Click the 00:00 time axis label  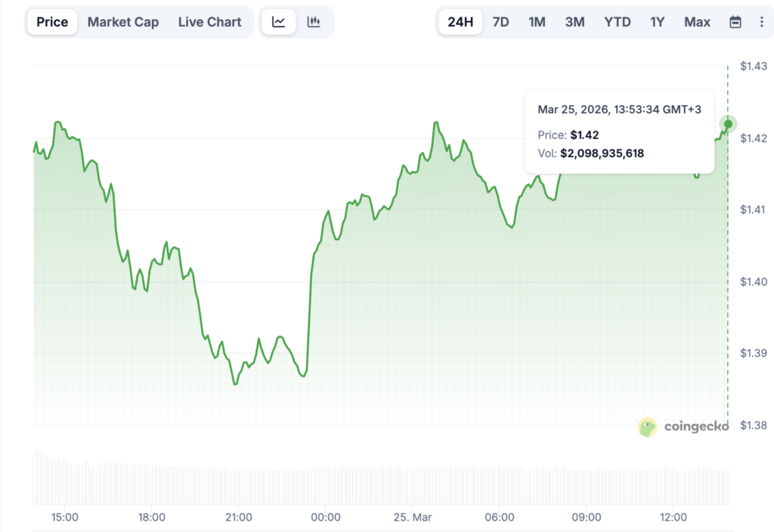coord(326,518)
